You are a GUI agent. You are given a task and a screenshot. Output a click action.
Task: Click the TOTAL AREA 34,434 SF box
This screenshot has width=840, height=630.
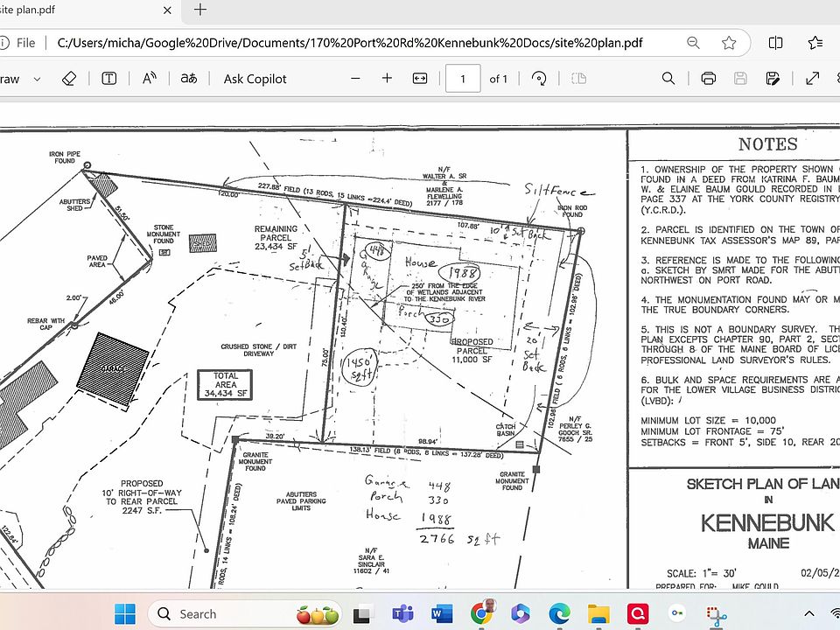[225, 385]
